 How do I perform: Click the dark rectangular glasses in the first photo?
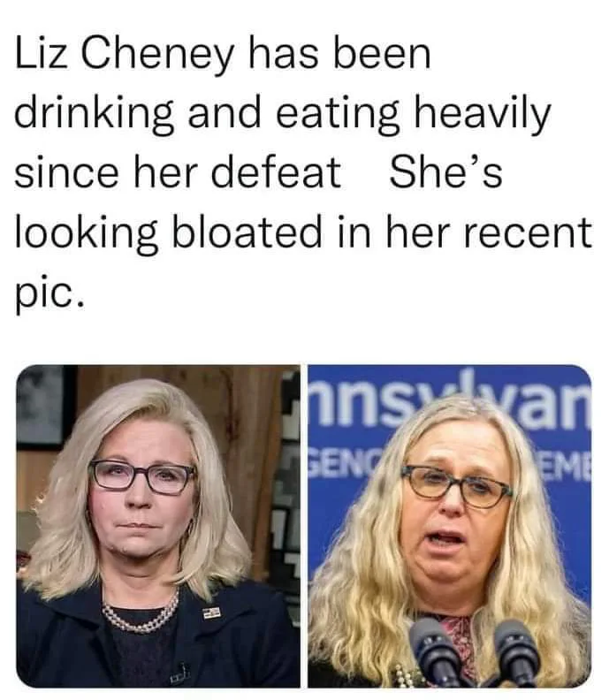(142, 477)
